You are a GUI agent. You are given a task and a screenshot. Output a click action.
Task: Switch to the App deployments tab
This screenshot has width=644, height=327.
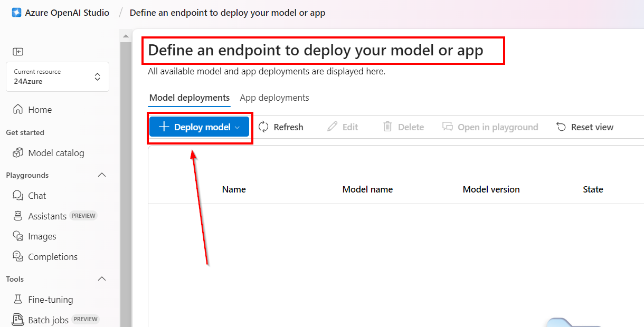click(274, 98)
